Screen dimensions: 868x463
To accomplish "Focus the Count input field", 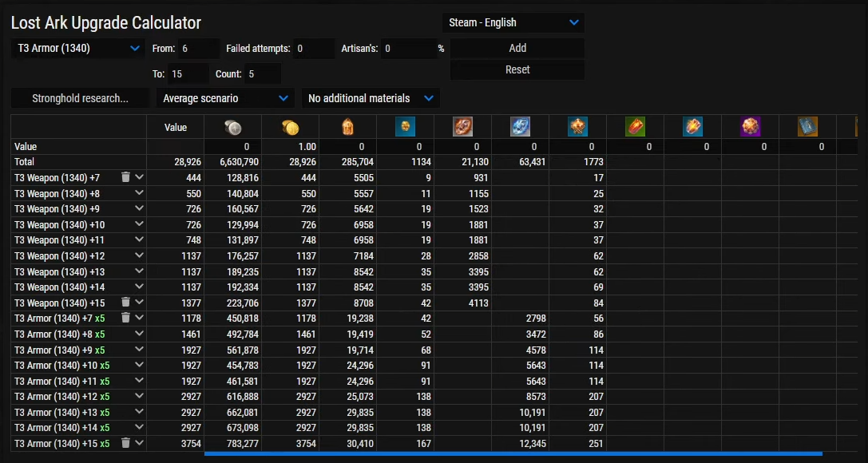I will [x=263, y=73].
